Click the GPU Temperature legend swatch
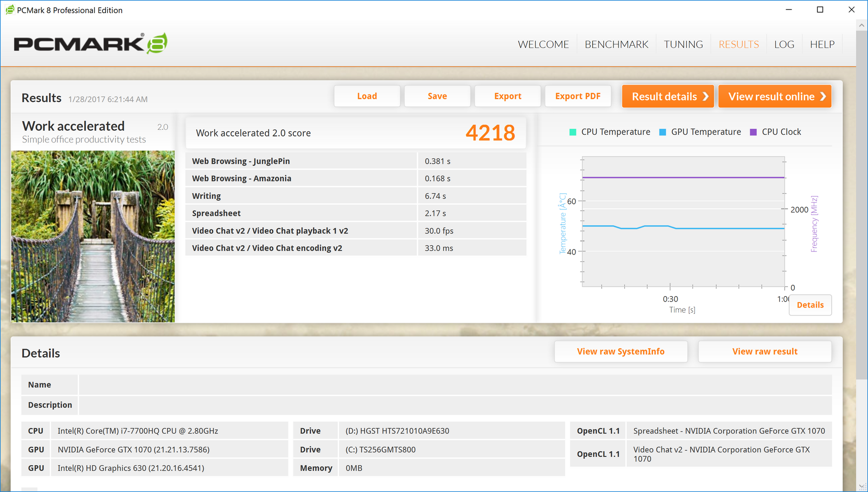 point(662,132)
